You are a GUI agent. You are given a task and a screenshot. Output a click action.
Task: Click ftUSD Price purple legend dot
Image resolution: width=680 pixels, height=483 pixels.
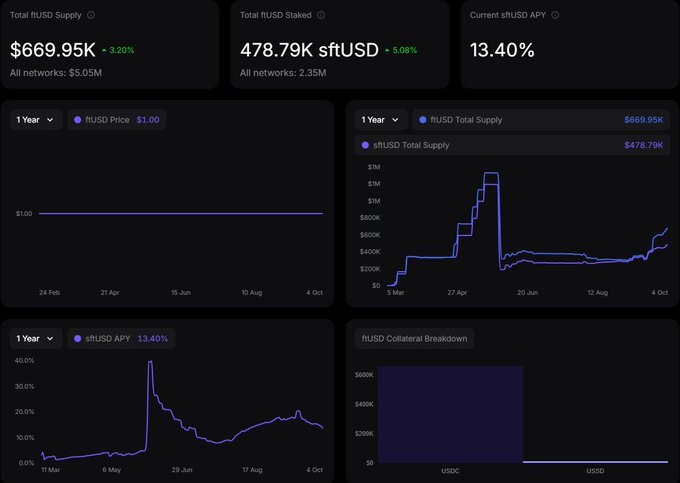click(78, 120)
